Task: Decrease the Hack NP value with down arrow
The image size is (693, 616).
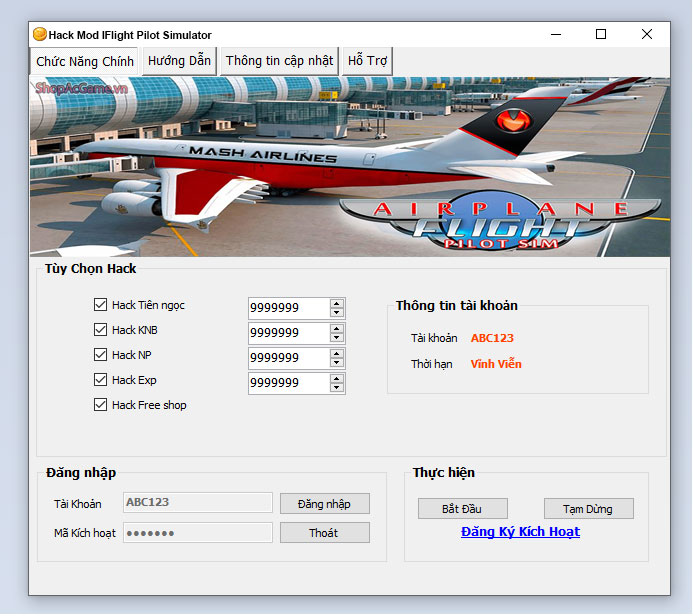Action: point(337,363)
